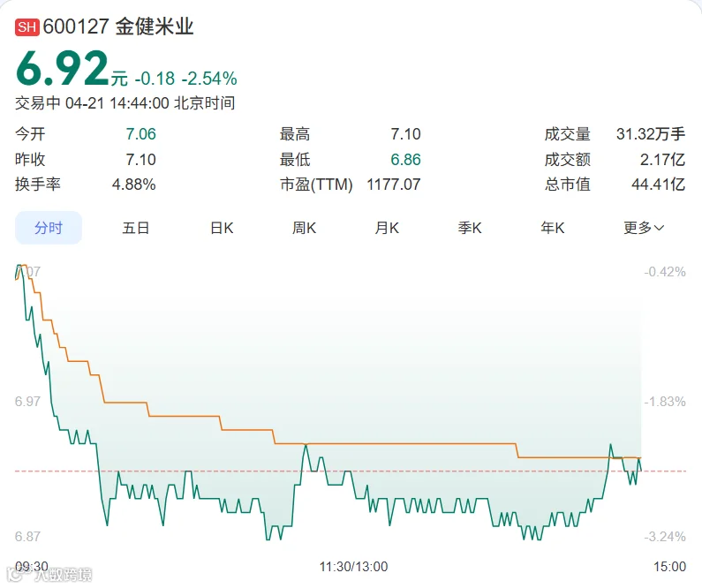The height and width of the screenshot is (588, 702).
Task: Expand the 更多 dropdown menu
Action: [x=644, y=228]
